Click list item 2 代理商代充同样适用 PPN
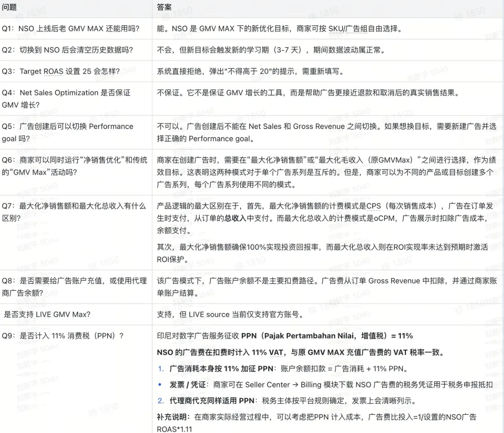This screenshot has width=504, height=433. click(287, 401)
